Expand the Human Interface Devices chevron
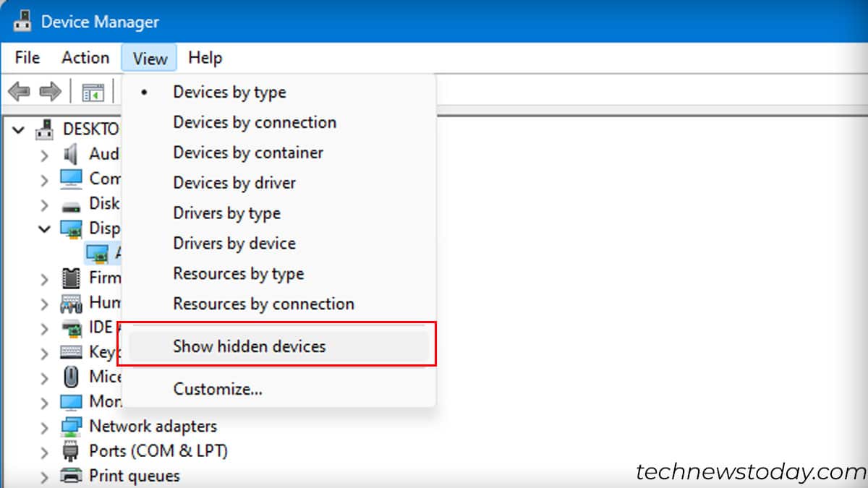The height and width of the screenshot is (488, 868). (x=45, y=304)
